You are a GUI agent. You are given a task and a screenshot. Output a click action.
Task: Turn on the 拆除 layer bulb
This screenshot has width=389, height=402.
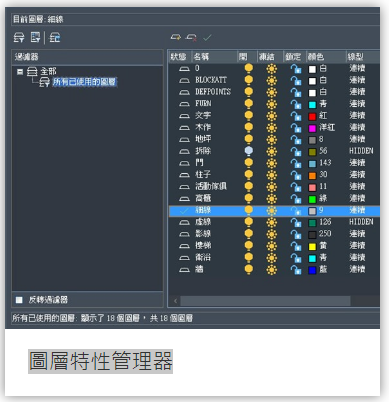249,151
